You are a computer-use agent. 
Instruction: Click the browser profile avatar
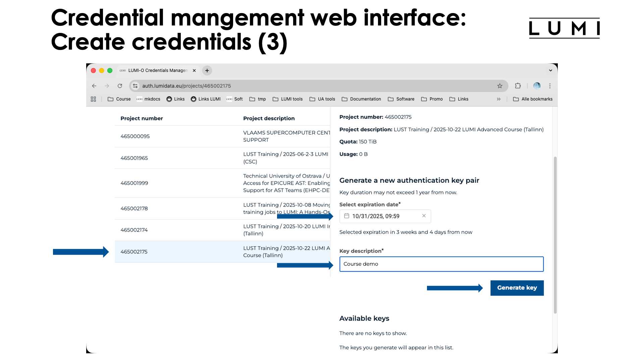tap(537, 86)
